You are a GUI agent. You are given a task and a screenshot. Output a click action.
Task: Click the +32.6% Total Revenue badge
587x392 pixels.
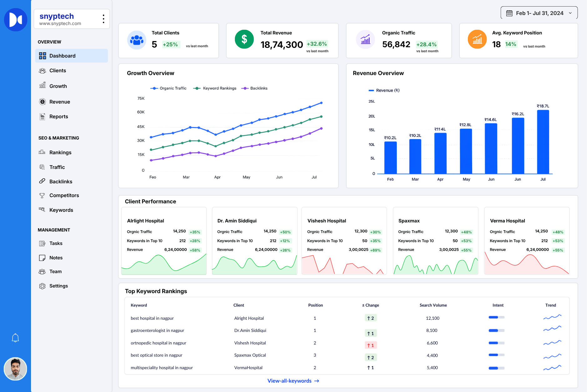click(317, 44)
